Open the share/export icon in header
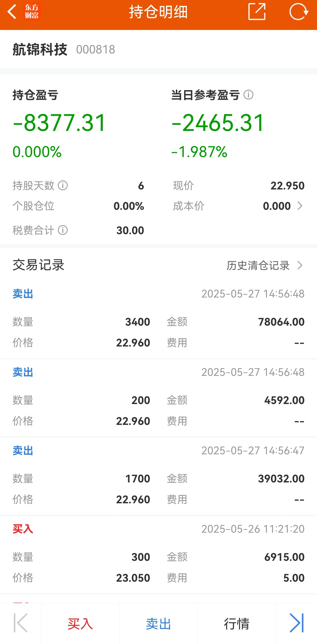The height and width of the screenshot is (644, 317). point(257,12)
